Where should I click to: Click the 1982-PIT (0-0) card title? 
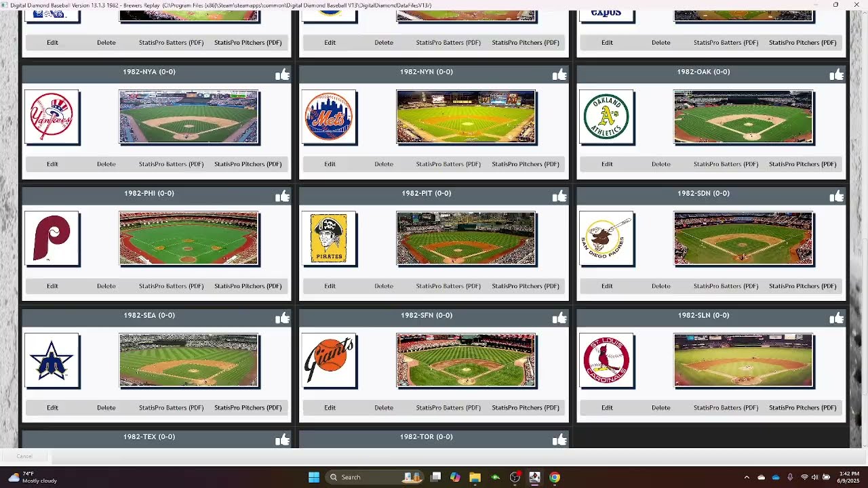tap(427, 193)
